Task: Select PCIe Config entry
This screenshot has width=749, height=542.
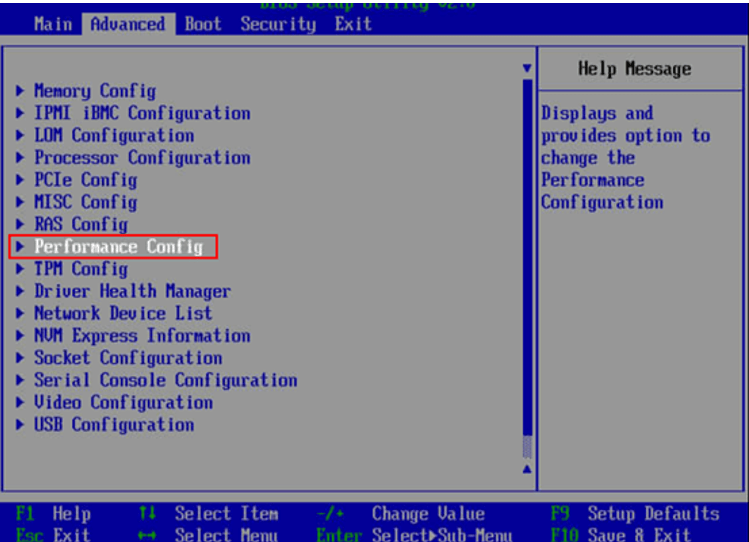Action: coord(86,180)
